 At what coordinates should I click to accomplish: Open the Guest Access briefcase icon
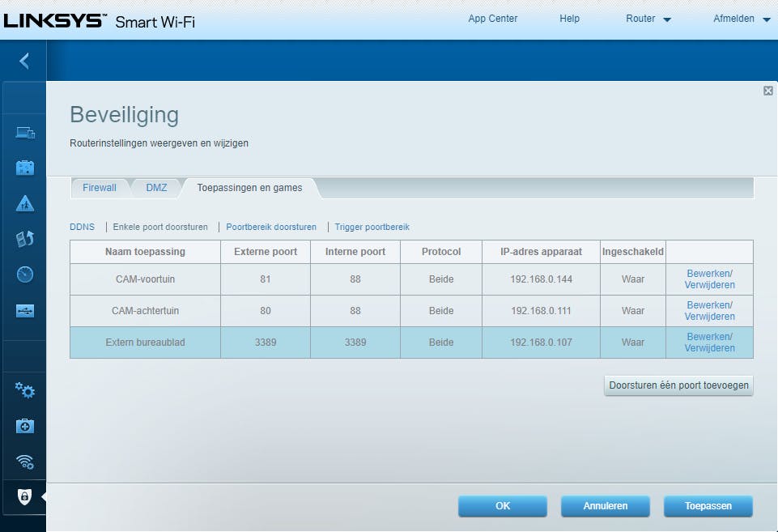pos(25,168)
